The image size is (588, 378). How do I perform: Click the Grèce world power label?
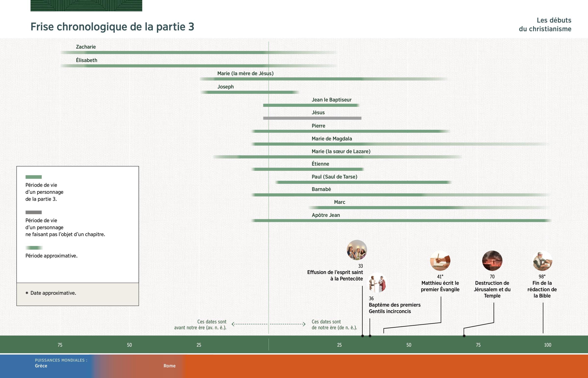pyautogui.click(x=41, y=366)
